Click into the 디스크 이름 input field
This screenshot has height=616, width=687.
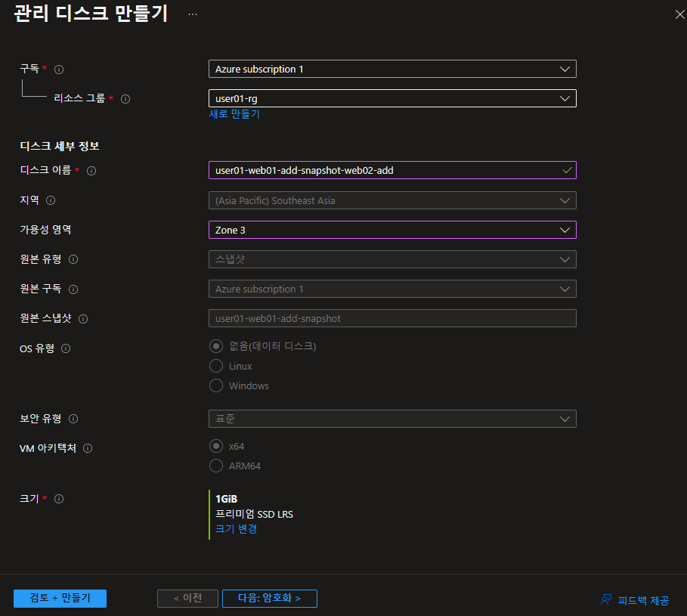point(392,170)
